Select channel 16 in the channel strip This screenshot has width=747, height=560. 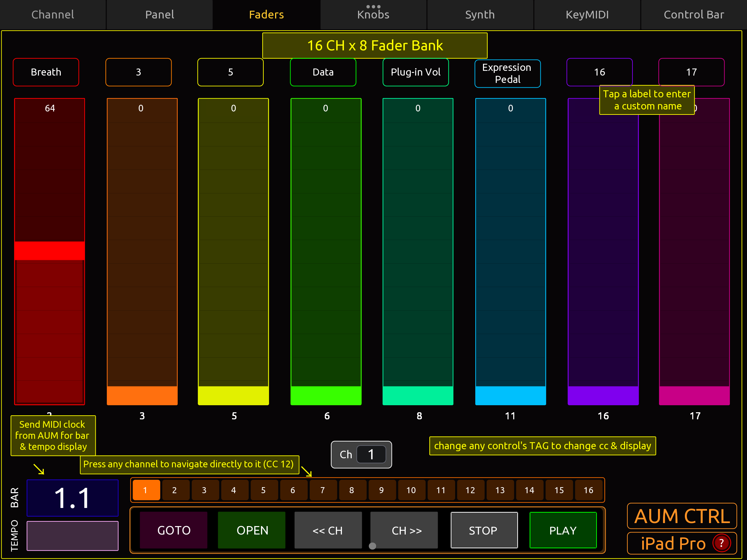(588, 490)
